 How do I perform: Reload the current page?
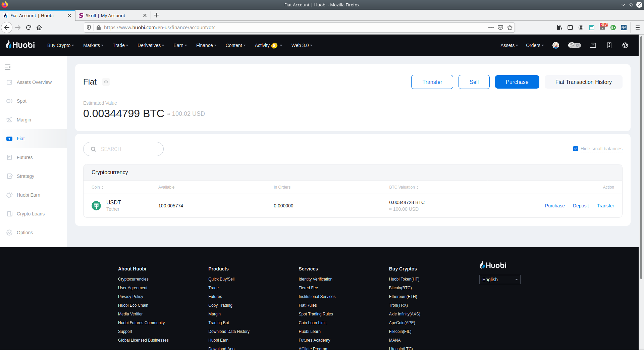(29, 28)
